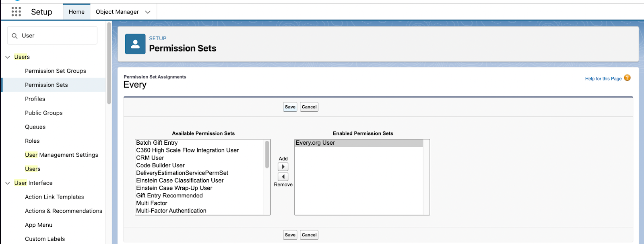Viewport: 644px width, 244px height.
Task: Open Profiles in the sidebar
Action: coord(35,99)
